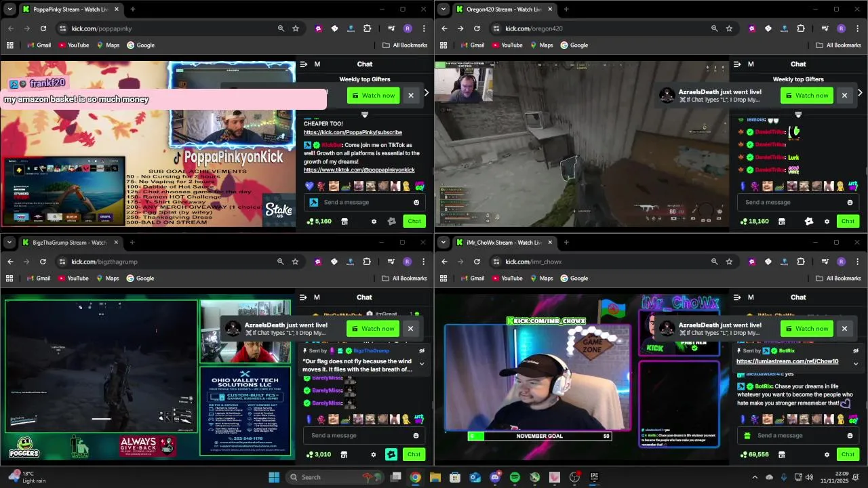The image size is (868, 488).
Task: Dismiss AzraelsDeath banner in Oregon420 window
Action: [844, 96]
